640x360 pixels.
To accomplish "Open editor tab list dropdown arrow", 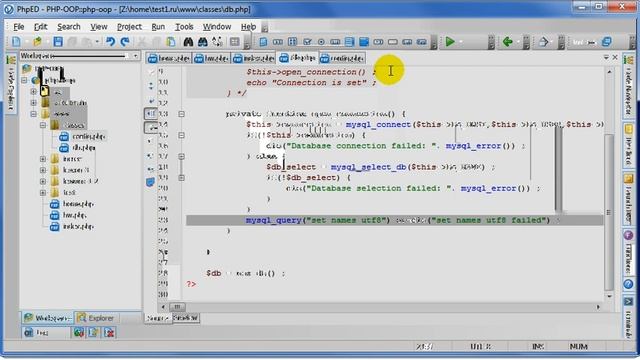I will click(606, 58).
